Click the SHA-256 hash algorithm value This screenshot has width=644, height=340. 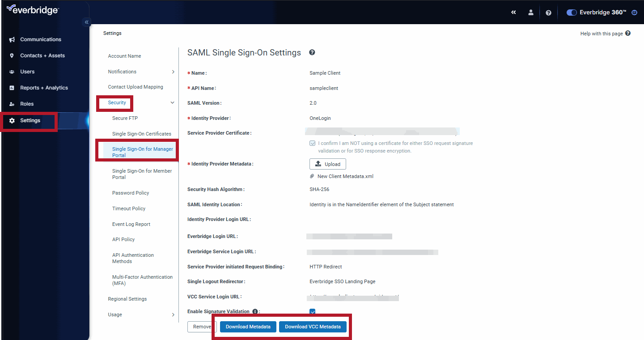[x=319, y=189]
